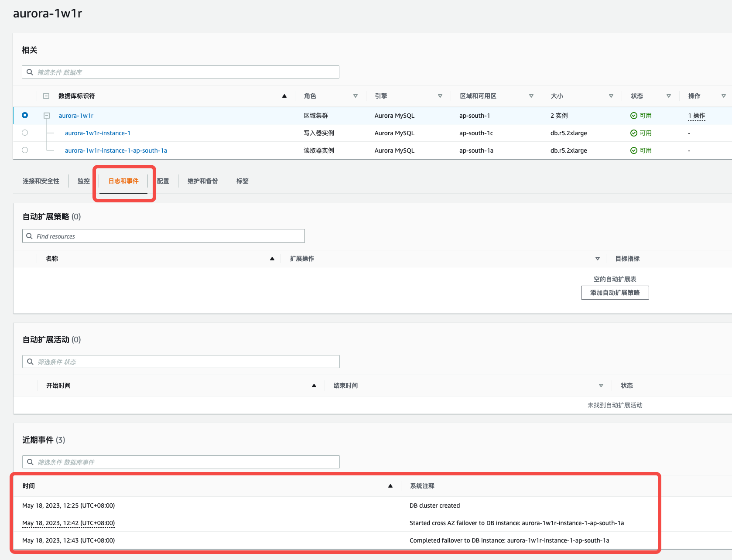Open the 角色 column filter dropdown
The height and width of the screenshot is (560, 732).
pyautogui.click(x=356, y=96)
